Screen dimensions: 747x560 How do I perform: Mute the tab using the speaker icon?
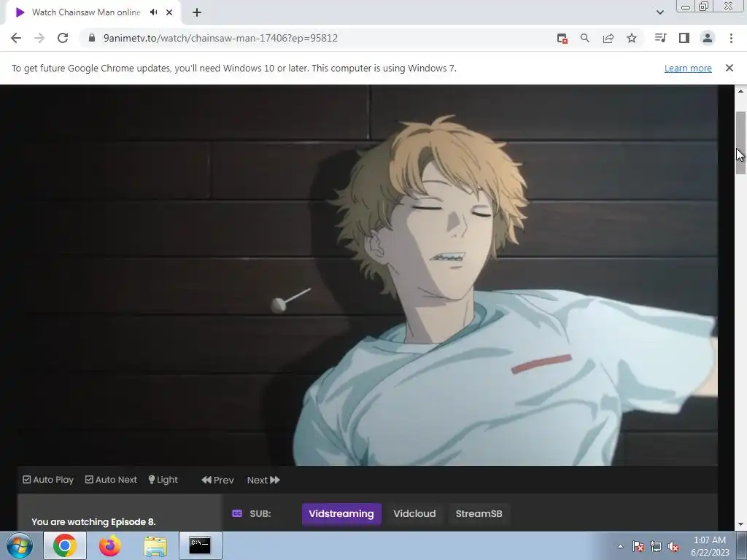pyautogui.click(x=153, y=12)
